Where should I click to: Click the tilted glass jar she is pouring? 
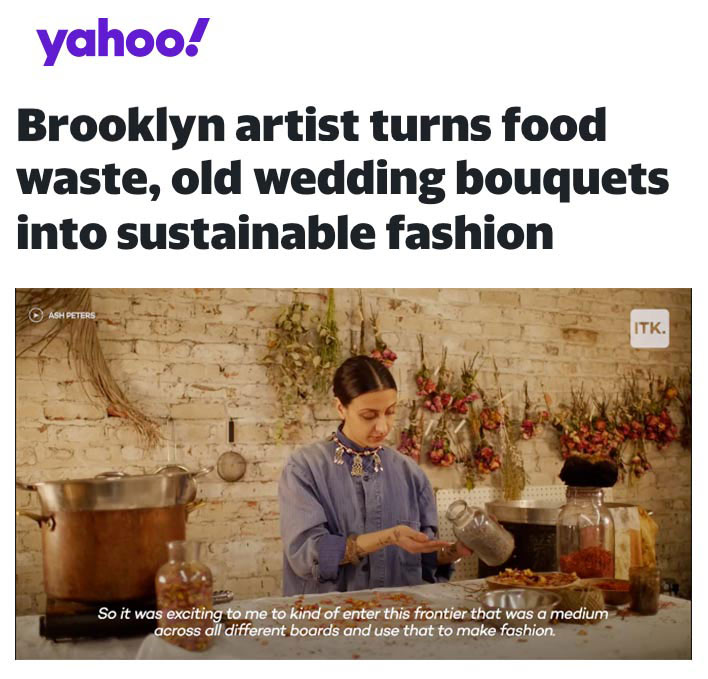(x=480, y=533)
